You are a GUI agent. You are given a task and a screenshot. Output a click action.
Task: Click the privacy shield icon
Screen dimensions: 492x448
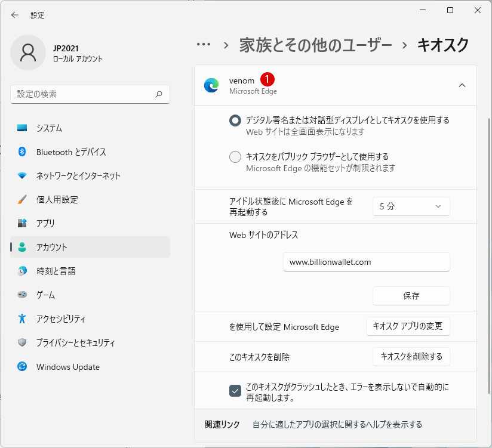pos(22,342)
